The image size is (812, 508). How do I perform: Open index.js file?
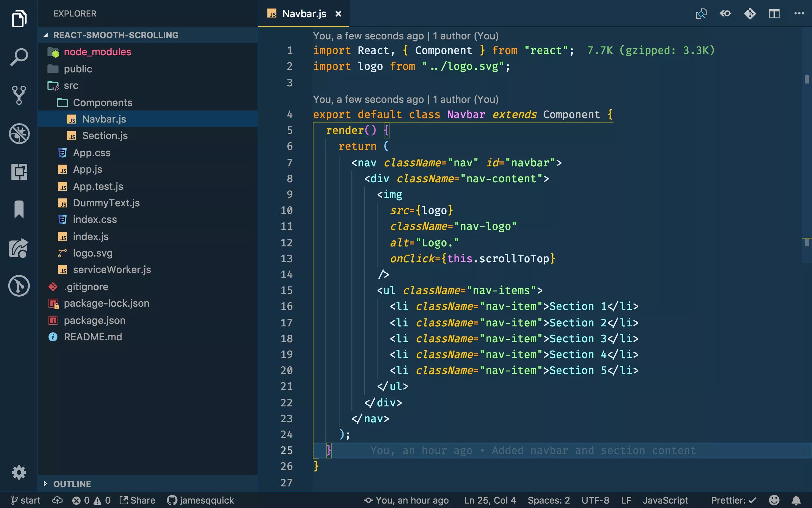click(147, 236)
